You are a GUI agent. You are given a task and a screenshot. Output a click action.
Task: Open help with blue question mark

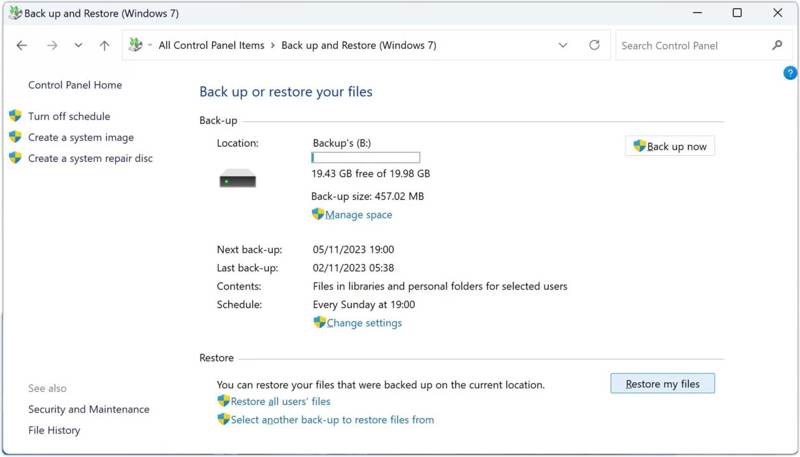coord(790,73)
